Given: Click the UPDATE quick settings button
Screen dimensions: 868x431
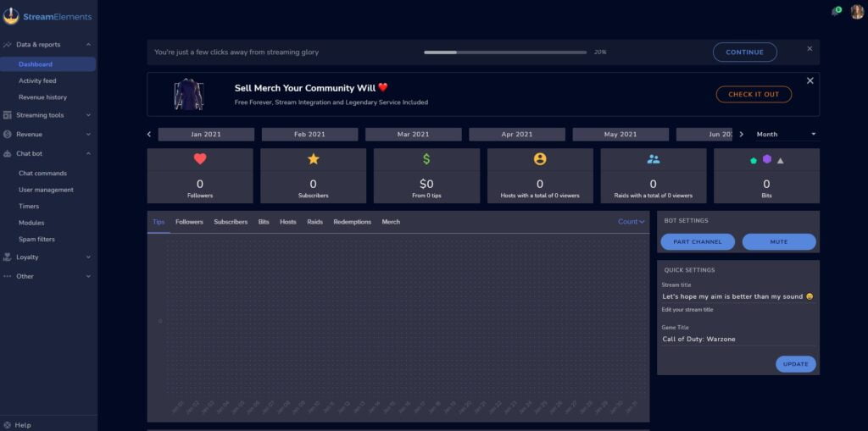Looking at the screenshot, I should pos(795,364).
